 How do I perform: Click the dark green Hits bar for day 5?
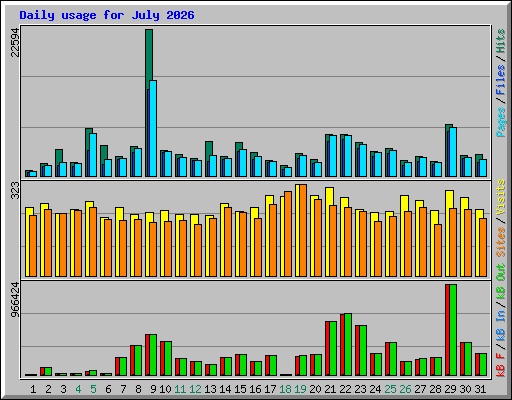click(x=89, y=131)
